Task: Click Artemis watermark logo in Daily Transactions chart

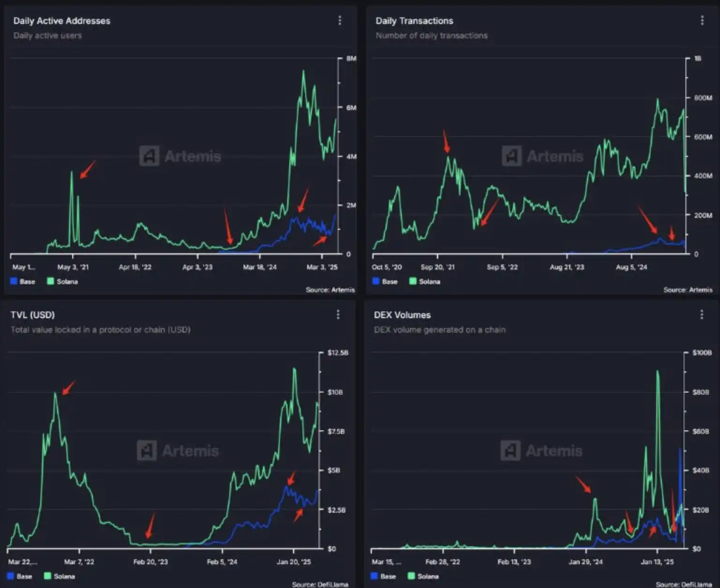Action: click(512, 156)
